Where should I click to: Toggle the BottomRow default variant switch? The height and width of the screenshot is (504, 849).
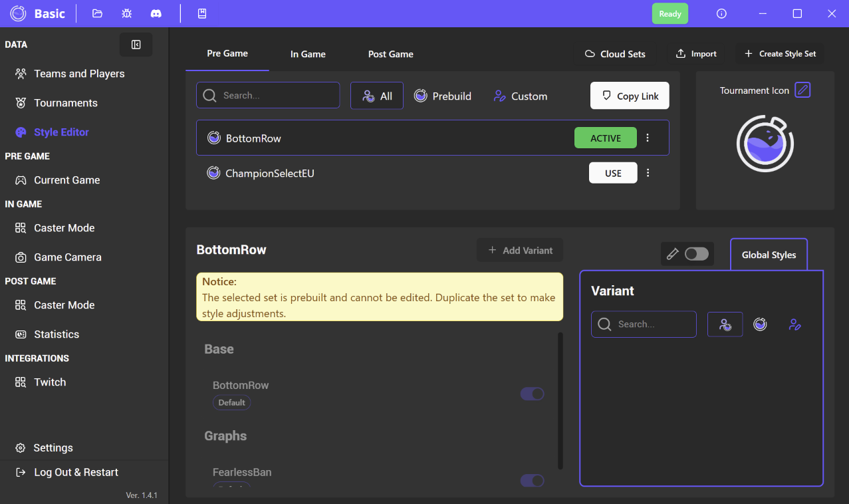tap(532, 394)
